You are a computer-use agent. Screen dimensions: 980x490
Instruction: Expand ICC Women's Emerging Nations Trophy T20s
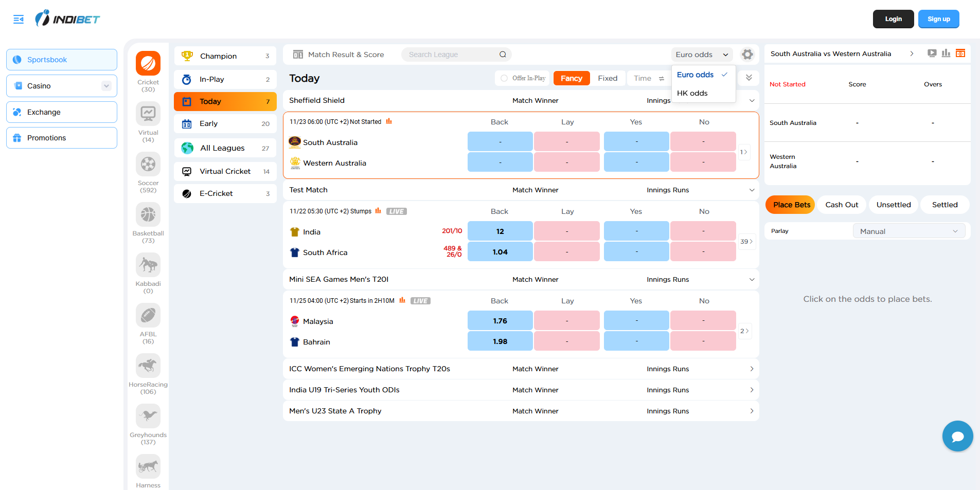(x=752, y=369)
